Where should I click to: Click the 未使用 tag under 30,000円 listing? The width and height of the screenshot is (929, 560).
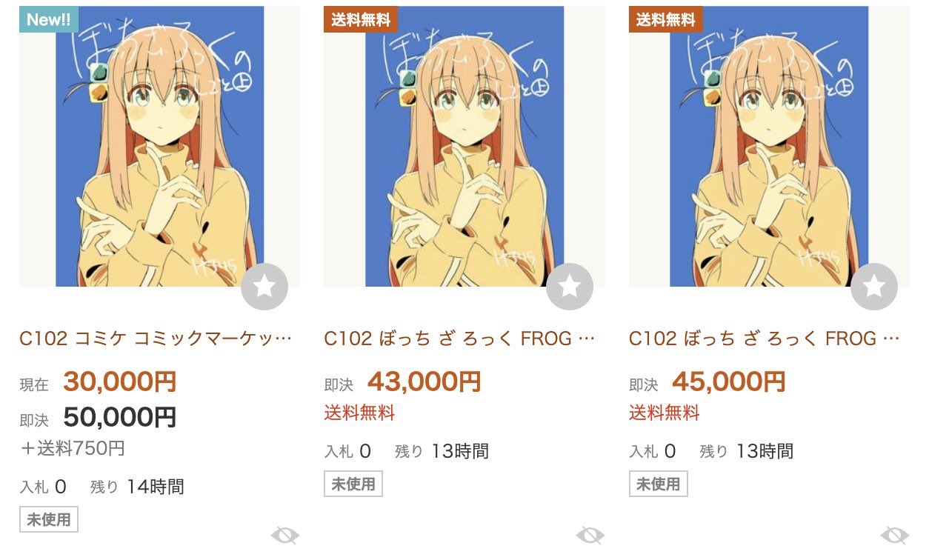pos(49,519)
